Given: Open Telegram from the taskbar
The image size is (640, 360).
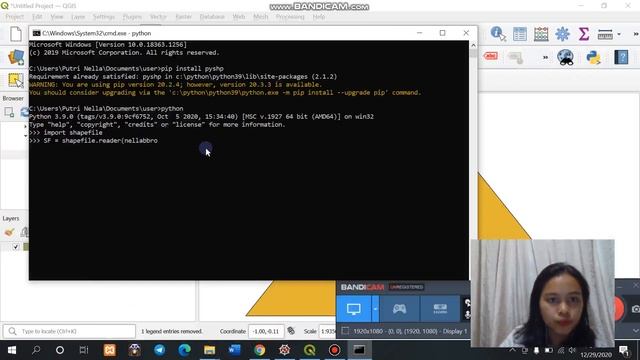Looking at the screenshot, I should click(160, 350).
